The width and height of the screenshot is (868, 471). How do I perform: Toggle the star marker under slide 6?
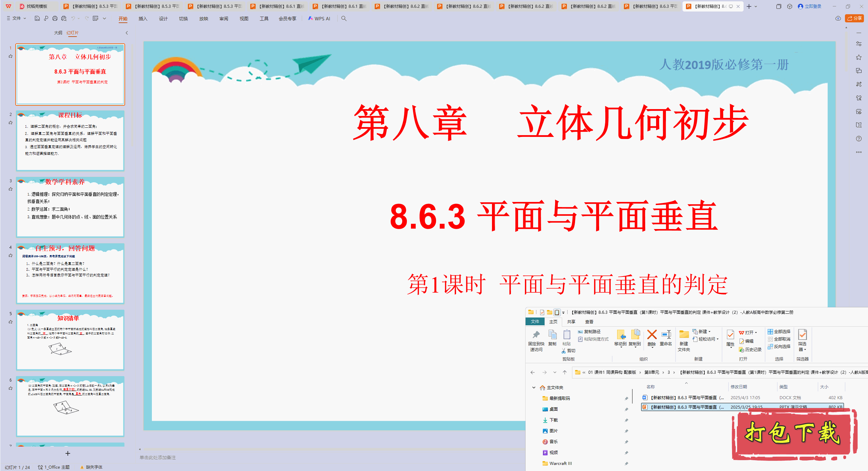click(11, 388)
